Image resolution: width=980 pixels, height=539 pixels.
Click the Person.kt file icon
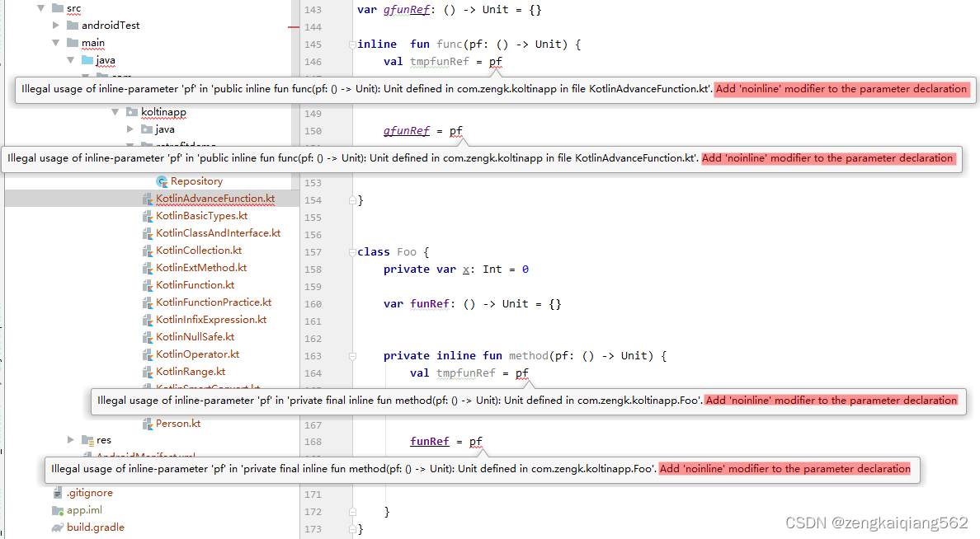tap(148, 424)
